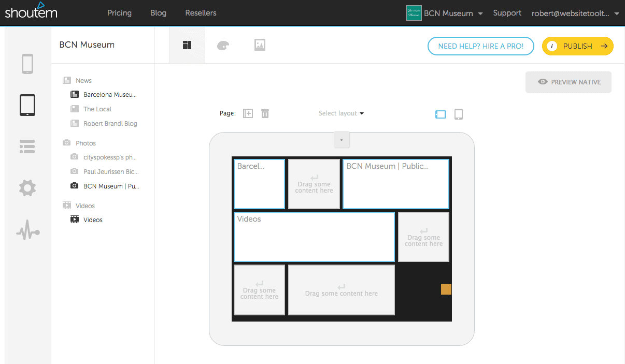This screenshot has height=364, width=625.
Task: Click the Publish button
Action: coord(578,46)
